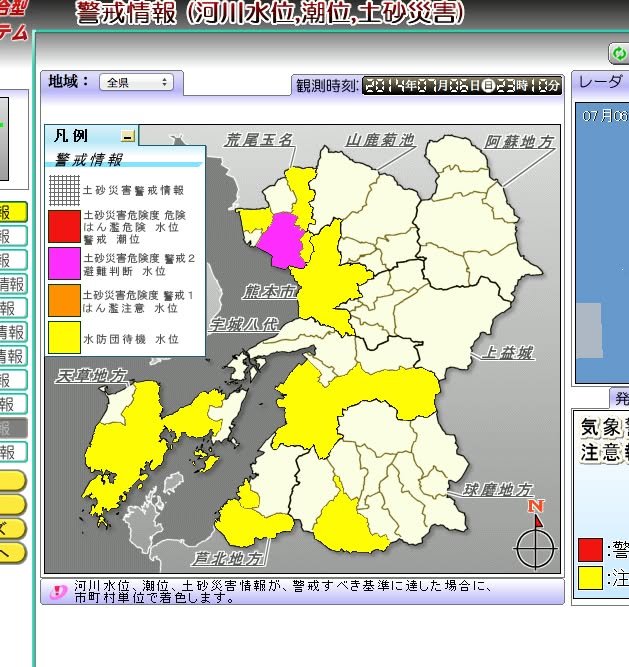Open the 球磨地方 region label

coord(497,490)
